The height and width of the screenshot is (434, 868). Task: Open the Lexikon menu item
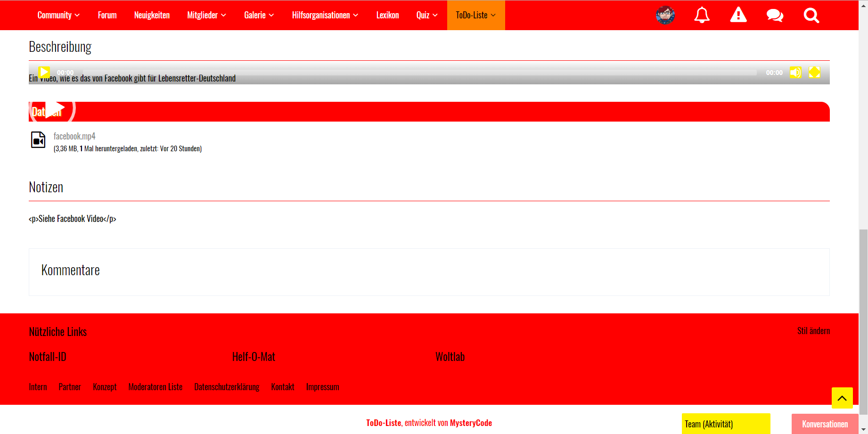[387, 15]
